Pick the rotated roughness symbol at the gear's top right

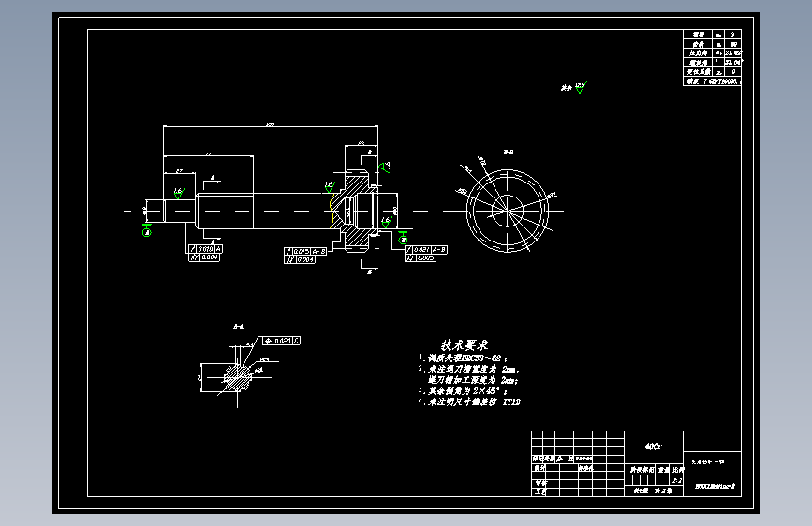coord(385,167)
